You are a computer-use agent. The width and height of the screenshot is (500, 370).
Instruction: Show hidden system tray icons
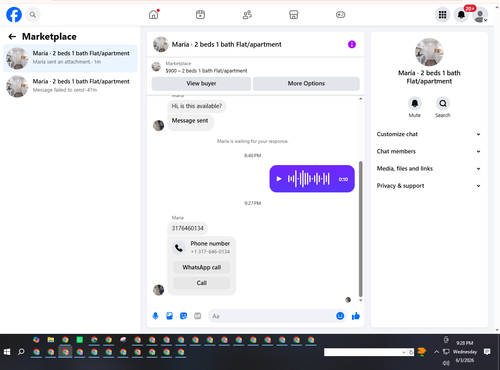pyautogui.click(x=436, y=352)
